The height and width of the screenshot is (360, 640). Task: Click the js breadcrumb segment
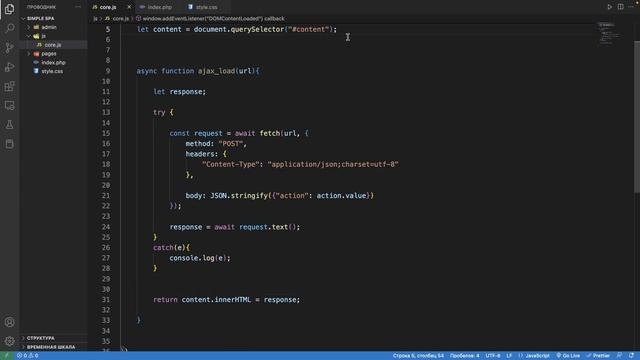coord(95,18)
